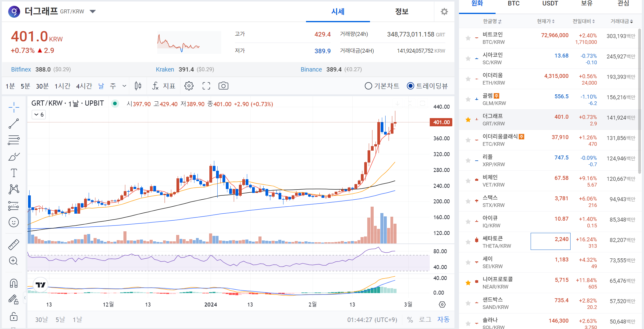The image size is (644, 329).
Task: Collapse the indicator legend showing 6
Action: 39,114
